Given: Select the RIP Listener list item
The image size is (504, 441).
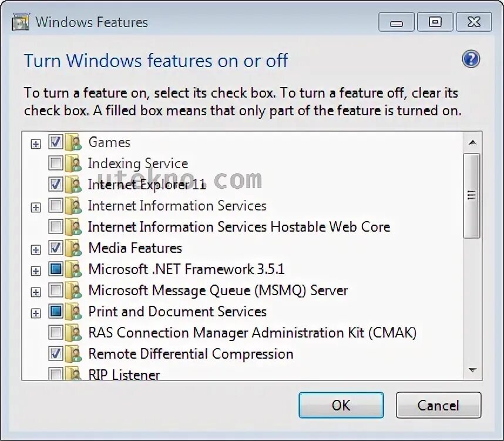Looking at the screenshot, I should [x=124, y=375].
